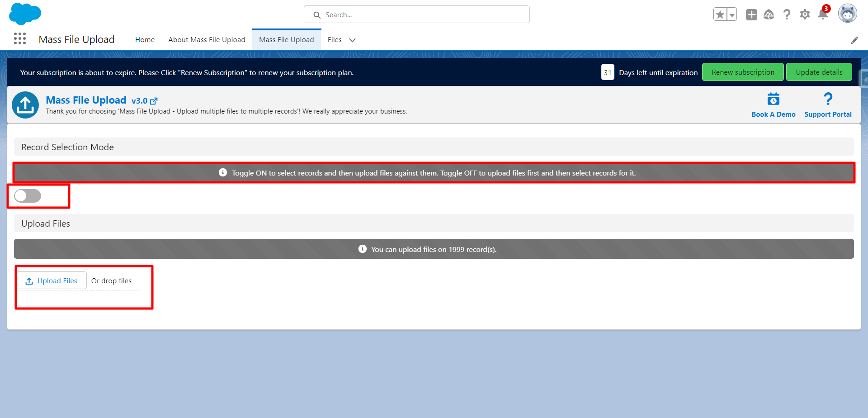868x418 pixels.
Task: Open the Setup gear icon
Action: tap(805, 14)
